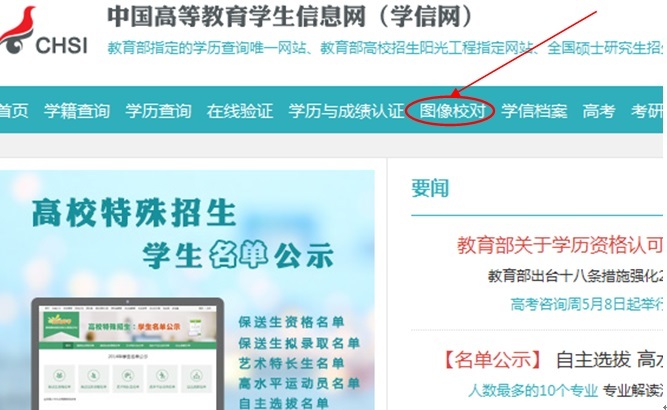Click the CHSI bird logo

(x=44, y=31)
